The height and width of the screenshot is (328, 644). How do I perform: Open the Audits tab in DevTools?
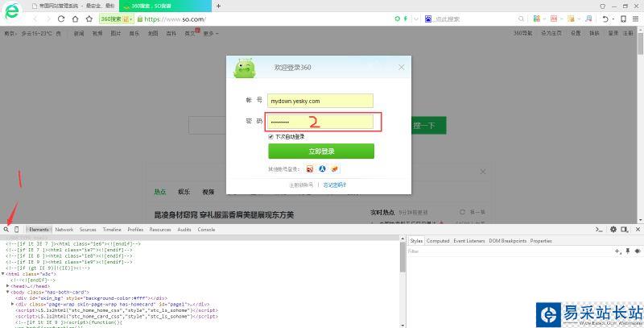pos(184,230)
